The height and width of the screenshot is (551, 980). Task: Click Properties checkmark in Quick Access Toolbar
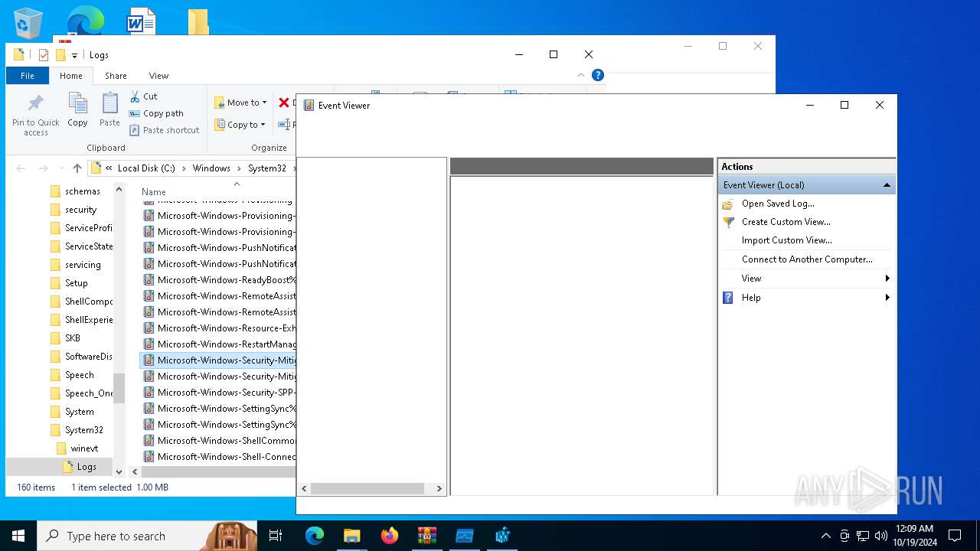pyautogui.click(x=44, y=55)
